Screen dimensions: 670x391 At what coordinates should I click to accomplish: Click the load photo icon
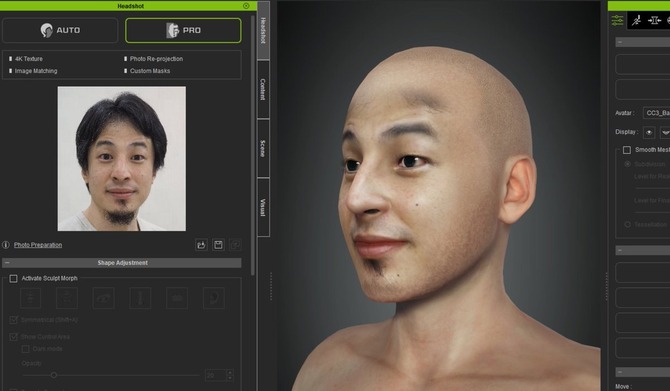(x=201, y=245)
